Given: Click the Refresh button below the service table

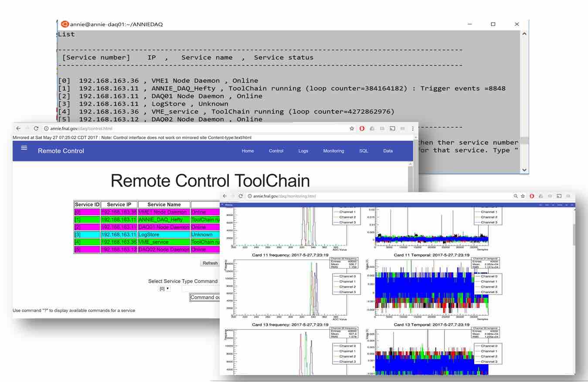Looking at the screenshot, I should (210, 263).
